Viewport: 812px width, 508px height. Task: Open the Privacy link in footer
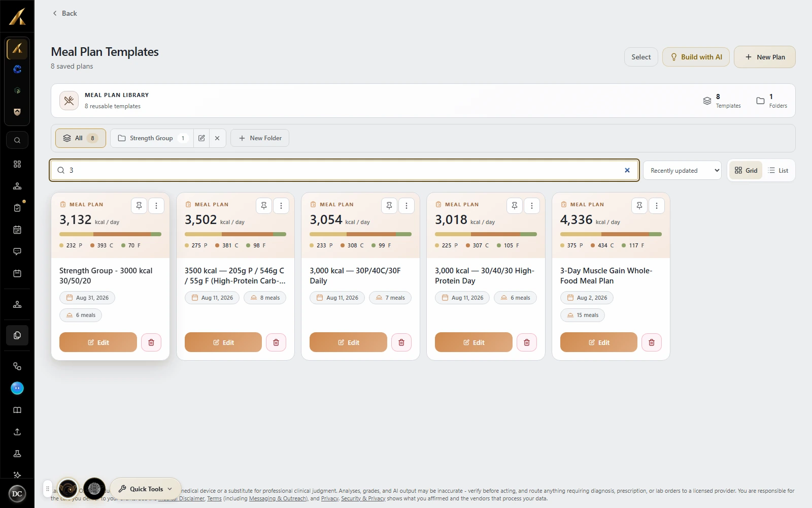click(329, 498)
